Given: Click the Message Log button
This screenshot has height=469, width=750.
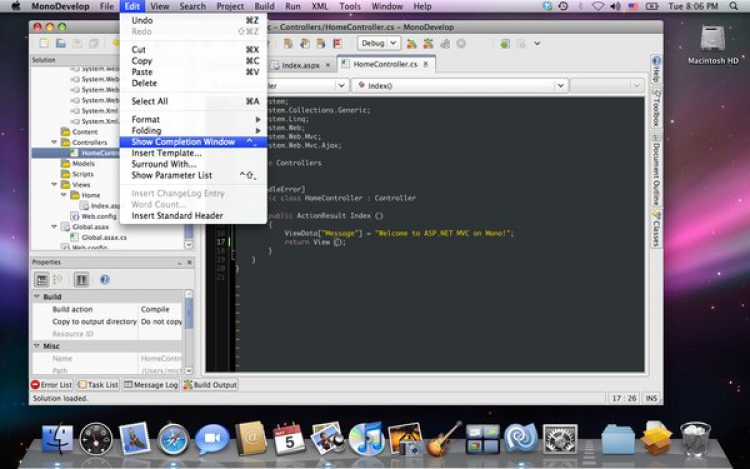Looking at the screenshot, I should 151,384.
